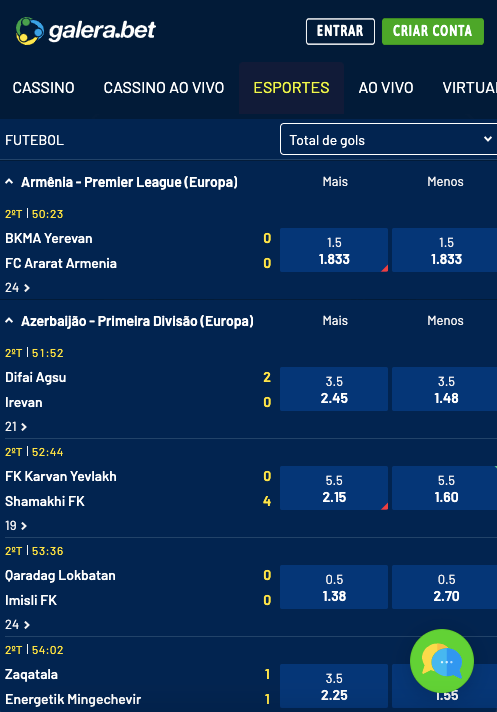The height and width of the screenshot is (712, 497).
Task: Click the CRIAR CONTA button
Action: coord(433,31)
